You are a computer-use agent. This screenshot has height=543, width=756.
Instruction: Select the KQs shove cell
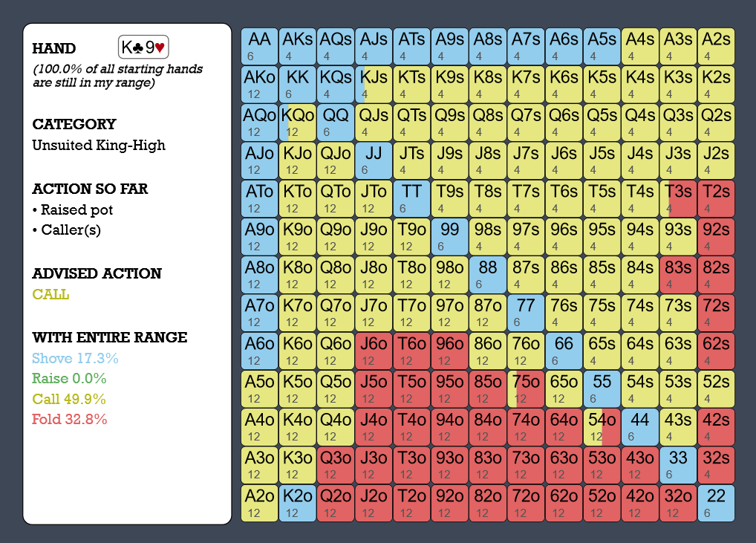click(336, 85)
